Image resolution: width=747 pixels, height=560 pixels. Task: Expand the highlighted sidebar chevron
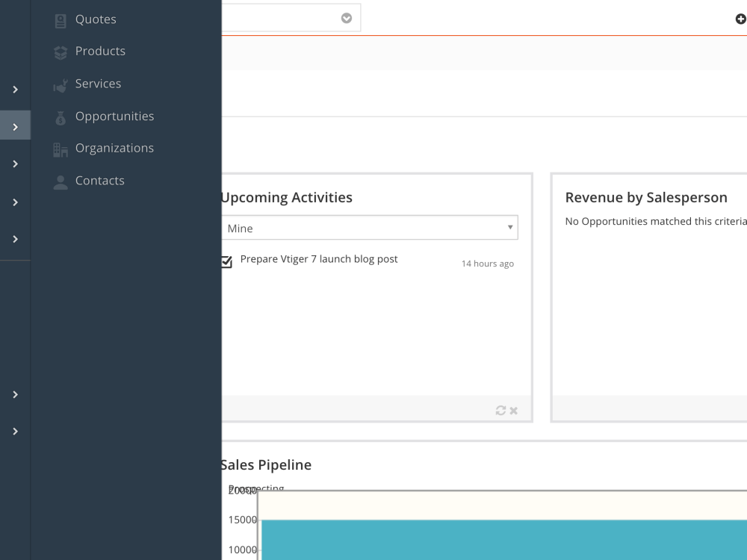coord(14,125)
